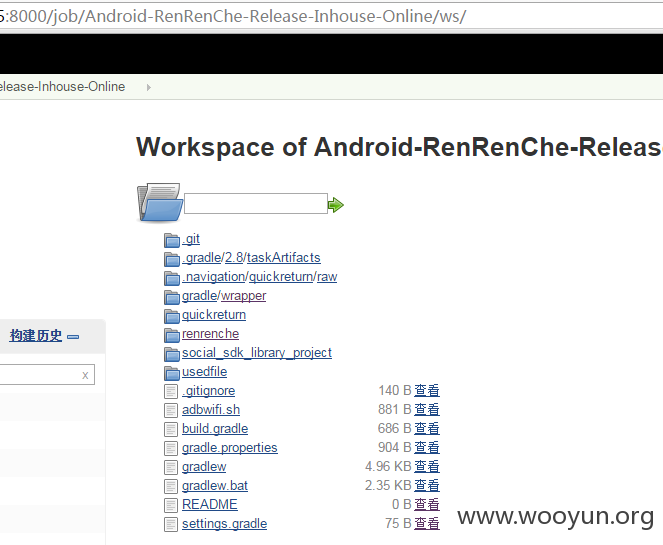View contents of gradle.properties via 查看

tap(427, 447)
